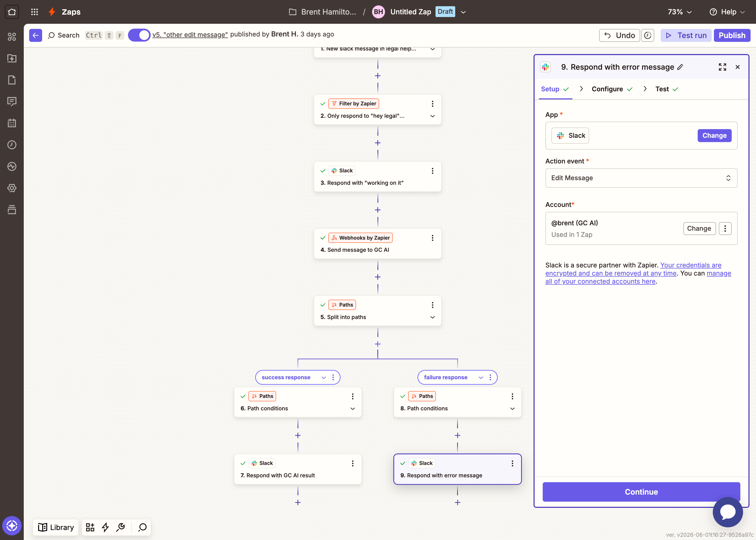Viewport: 756px width, 540px height.
Task: Change the Slack app
Action: tap(714, 136)
